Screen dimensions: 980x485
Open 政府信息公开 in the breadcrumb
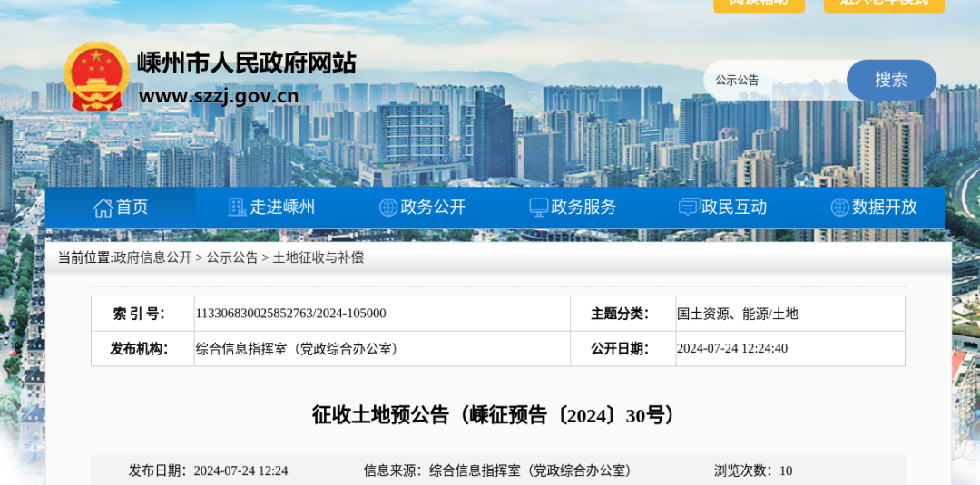point(152,257)
